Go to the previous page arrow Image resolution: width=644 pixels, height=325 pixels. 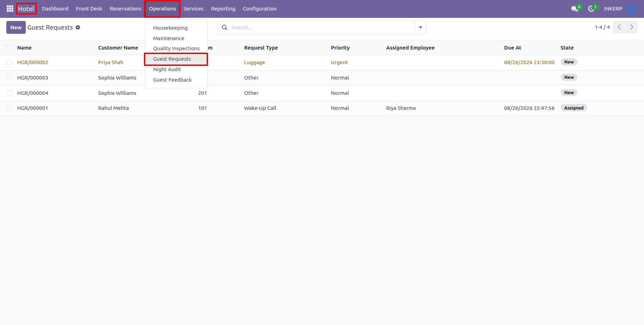(x=619, y=27)
